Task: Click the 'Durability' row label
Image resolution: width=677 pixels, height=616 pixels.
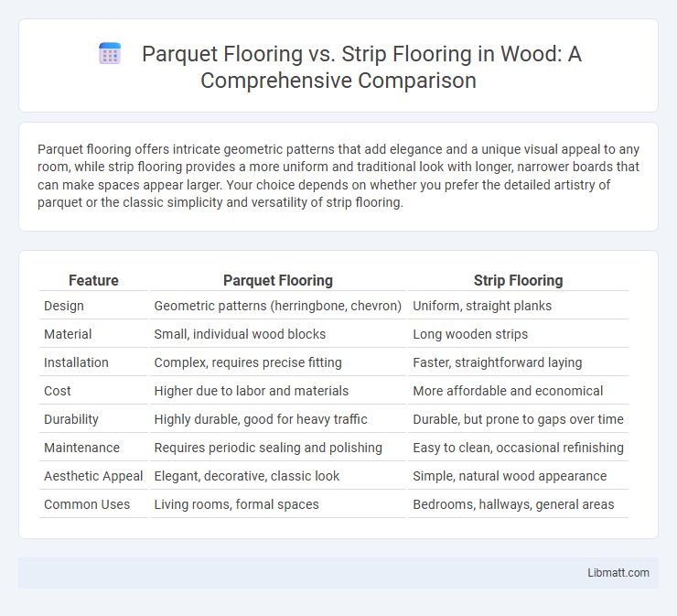Action: [70, 419]
